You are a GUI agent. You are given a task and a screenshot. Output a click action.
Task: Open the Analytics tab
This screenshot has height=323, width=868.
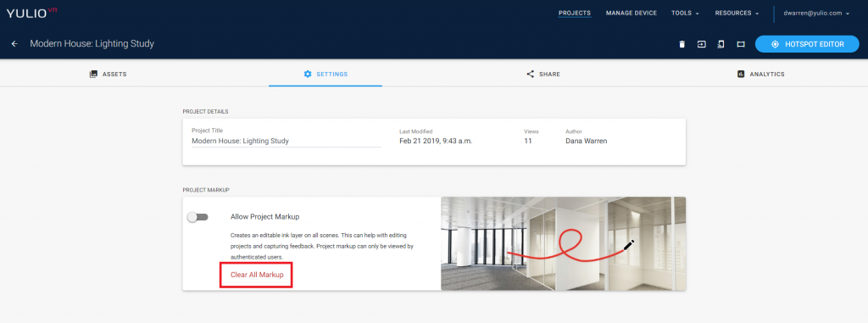pos(760,75)
